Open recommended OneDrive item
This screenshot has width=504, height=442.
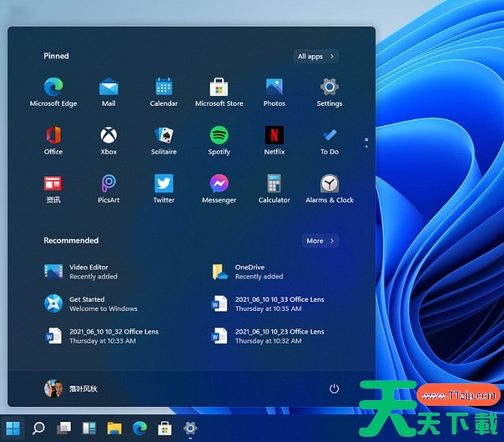point(248,271)
